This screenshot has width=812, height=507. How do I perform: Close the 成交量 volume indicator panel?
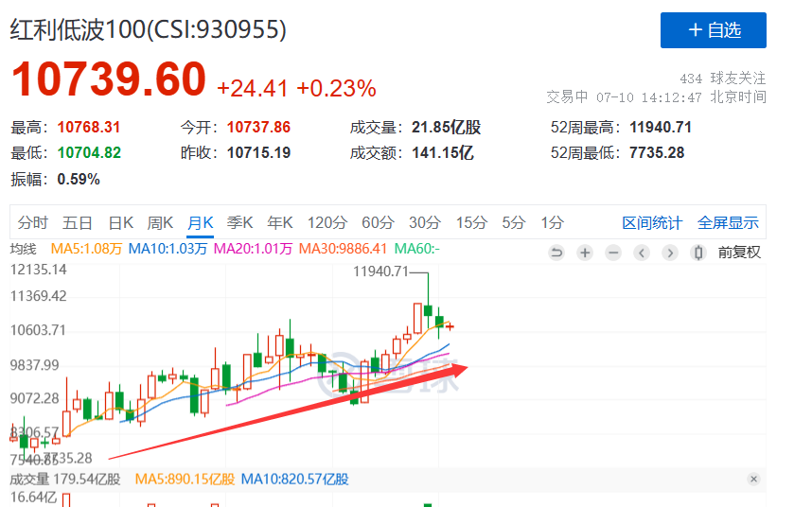click(753, 479)
